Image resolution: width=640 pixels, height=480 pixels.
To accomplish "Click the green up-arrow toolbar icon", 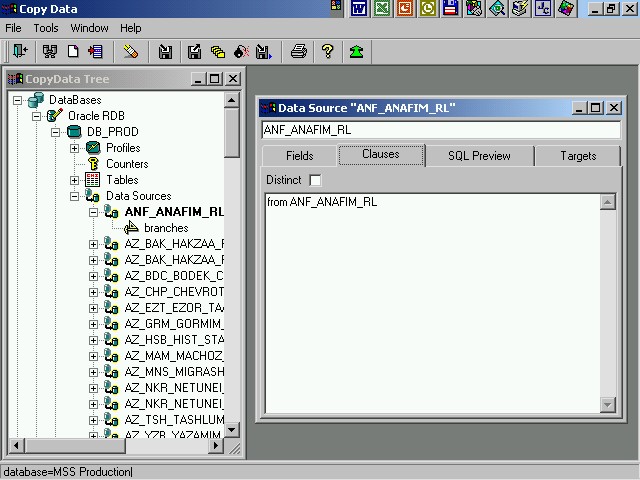I will pos(356,52).
